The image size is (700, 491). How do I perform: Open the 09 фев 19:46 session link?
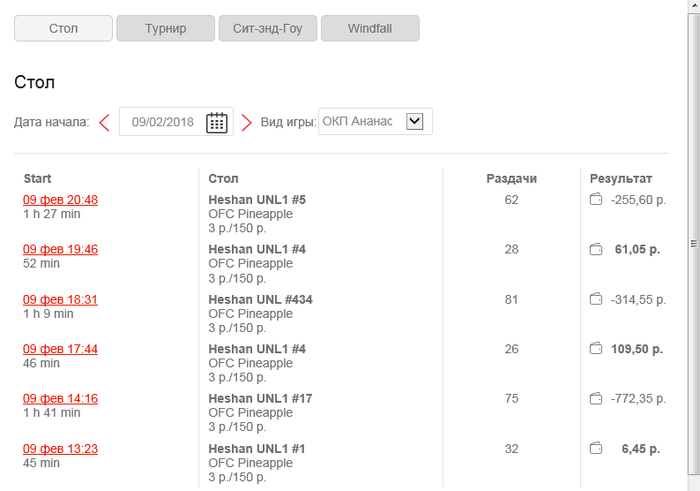[60, 249]
